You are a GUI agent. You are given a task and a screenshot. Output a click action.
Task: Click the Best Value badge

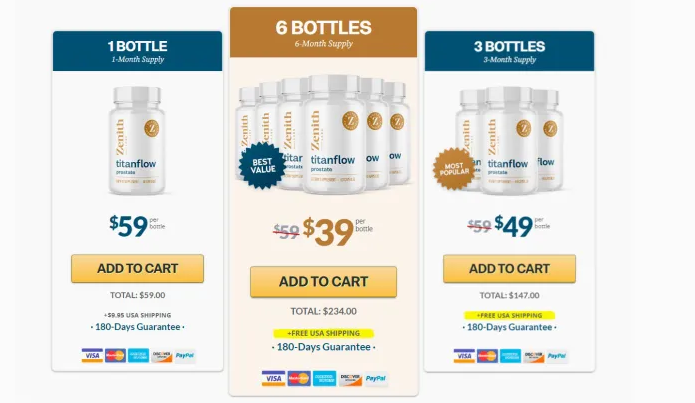(x=263, y=165)
